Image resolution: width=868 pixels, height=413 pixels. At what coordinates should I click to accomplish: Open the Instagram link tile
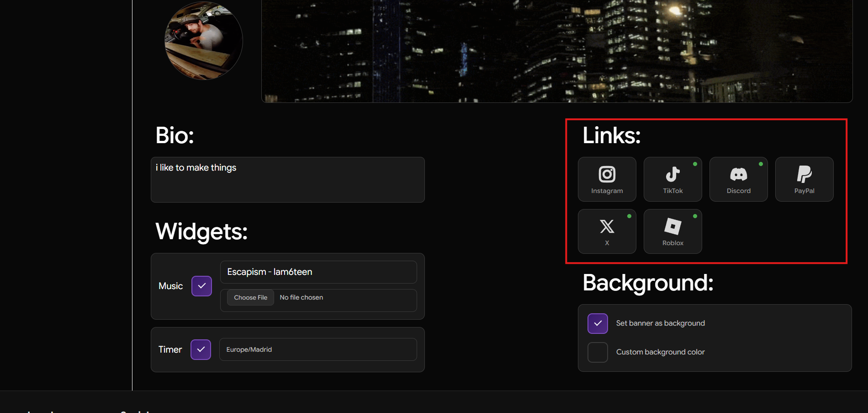607,179
